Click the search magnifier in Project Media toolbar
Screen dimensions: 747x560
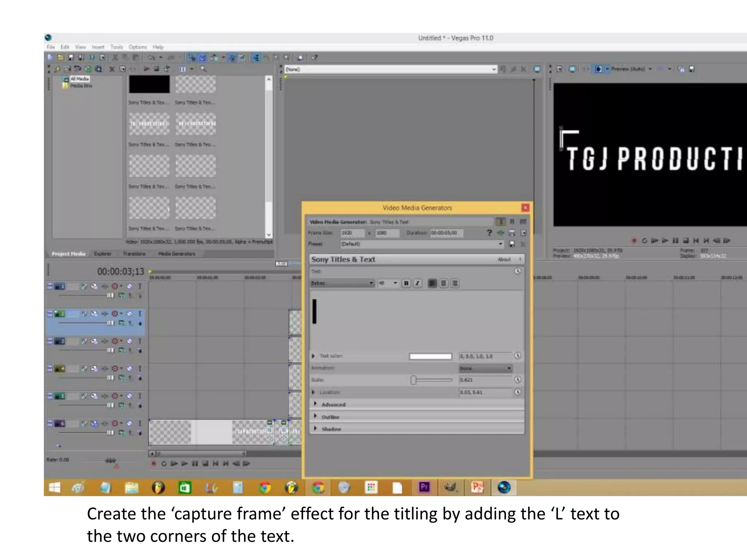203,69
